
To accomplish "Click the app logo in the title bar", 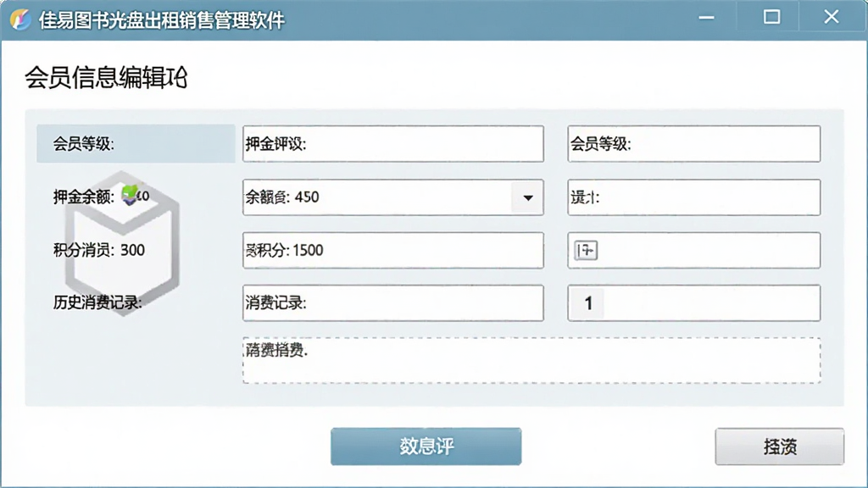I will [x=20, y=19].
